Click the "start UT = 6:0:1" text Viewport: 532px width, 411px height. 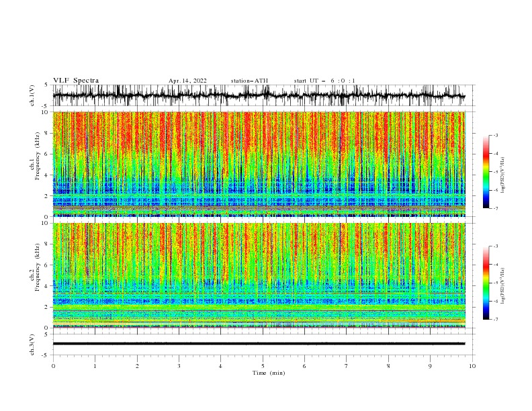click(x=324, y=81)
